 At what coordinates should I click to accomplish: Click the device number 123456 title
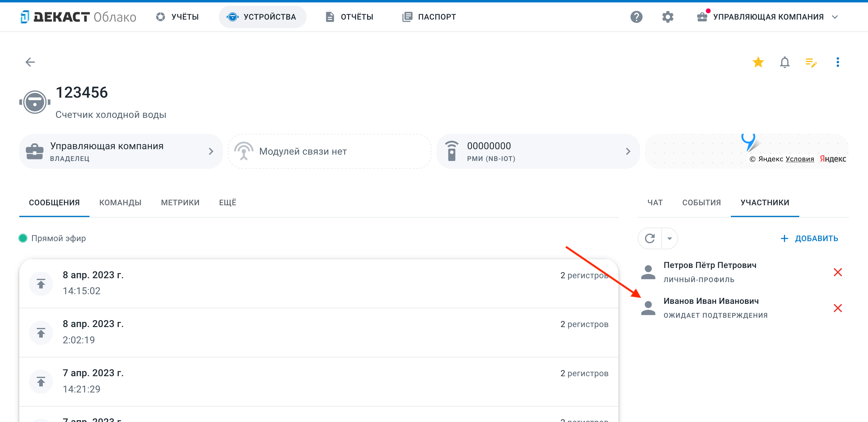coord(82,92)
